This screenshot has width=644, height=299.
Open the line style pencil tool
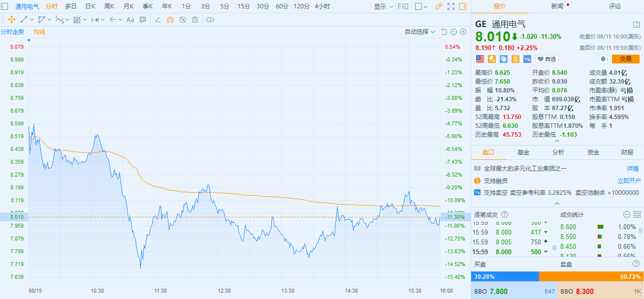point(158,20)
